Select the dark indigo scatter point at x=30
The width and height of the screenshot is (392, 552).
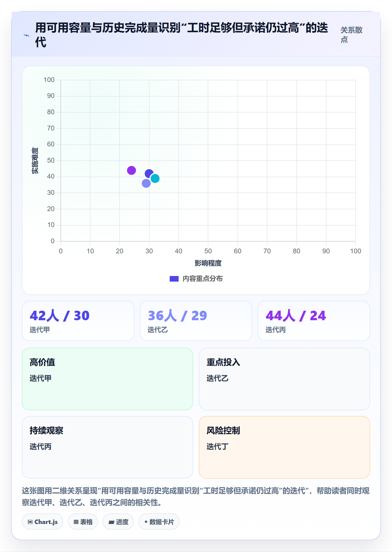[149, 174]
